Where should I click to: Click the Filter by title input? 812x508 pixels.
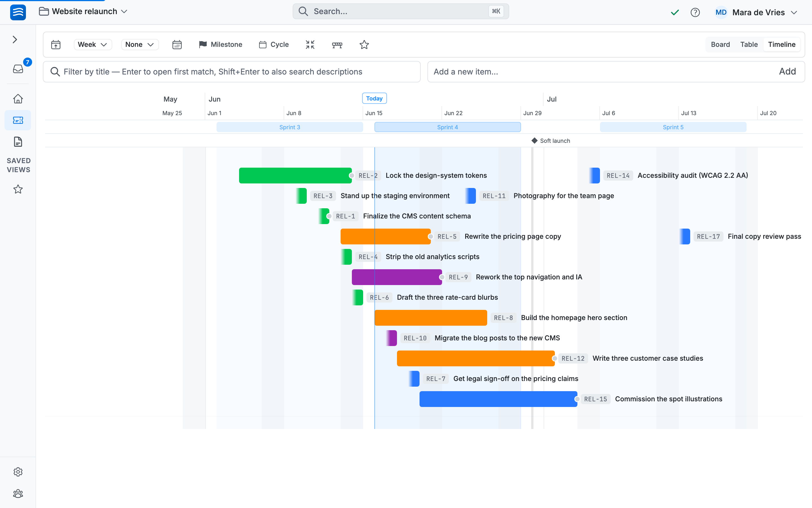tap(231, 72)
